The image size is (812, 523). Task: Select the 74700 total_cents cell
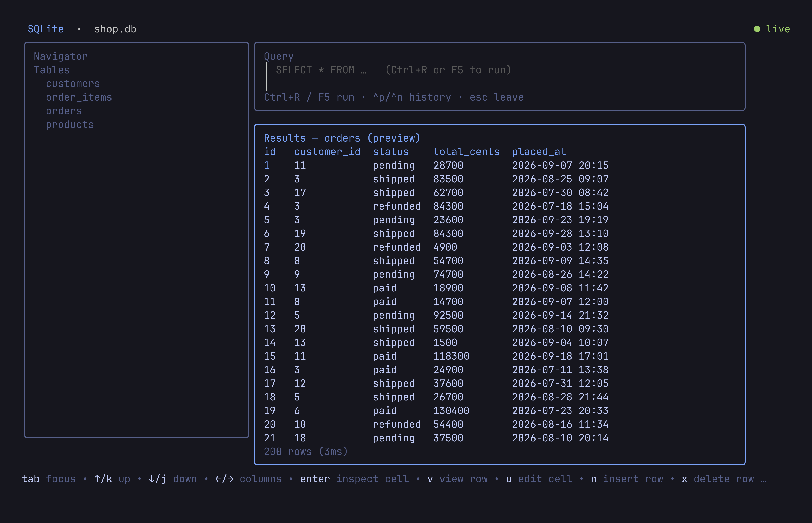(448, 274)
